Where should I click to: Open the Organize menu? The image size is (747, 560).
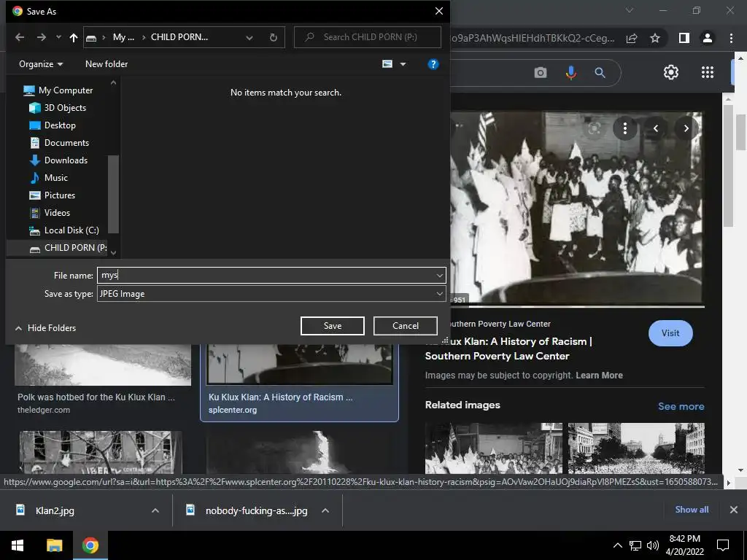pyautogui.click(x=41, y=64)
